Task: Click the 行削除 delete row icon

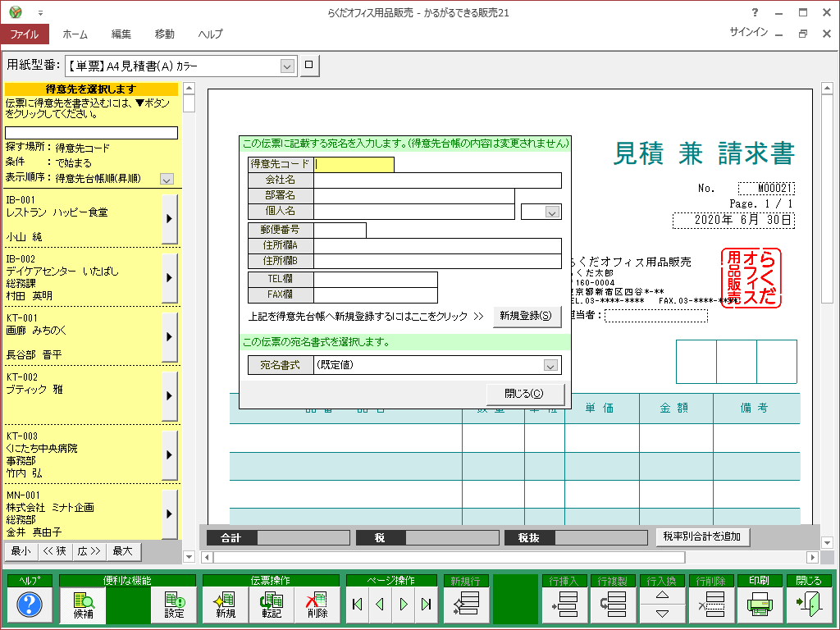Action: 711,605
